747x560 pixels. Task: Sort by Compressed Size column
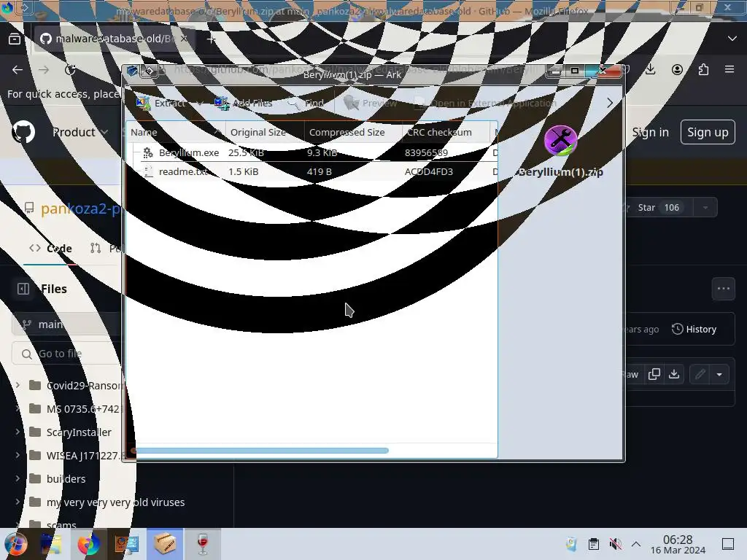coord(353,133)
